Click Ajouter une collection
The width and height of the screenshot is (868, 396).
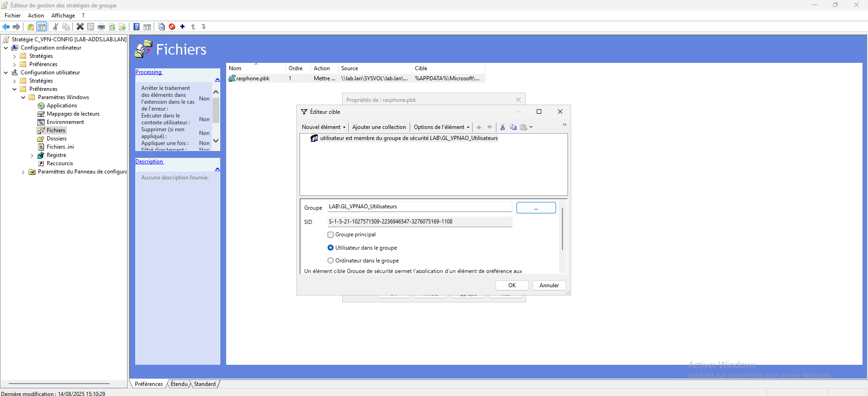point(379,127)
